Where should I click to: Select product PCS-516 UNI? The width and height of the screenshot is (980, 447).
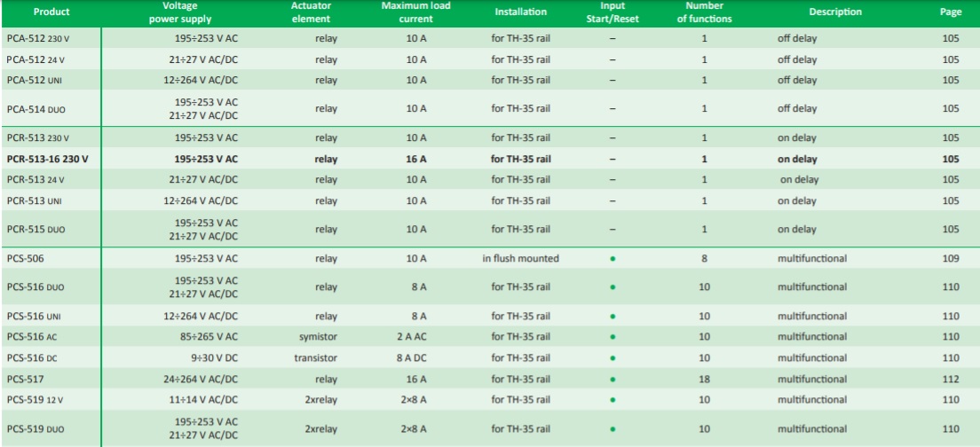click(34, 316)
